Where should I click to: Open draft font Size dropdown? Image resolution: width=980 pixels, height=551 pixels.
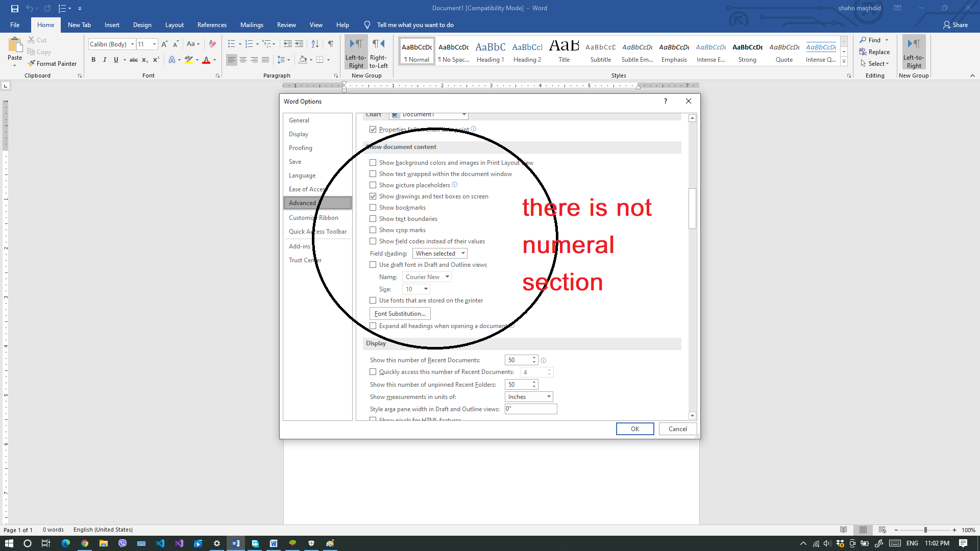click(x=416, y=289)
